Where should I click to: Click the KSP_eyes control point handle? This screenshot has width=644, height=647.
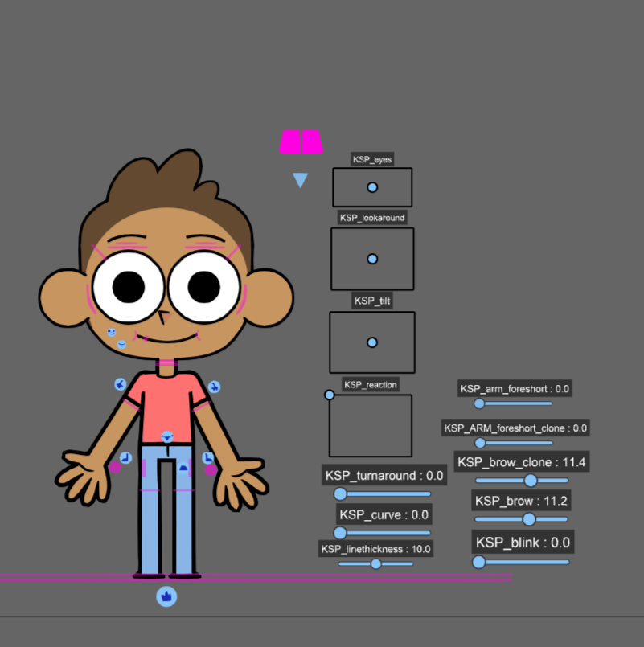tap(372, 187)
